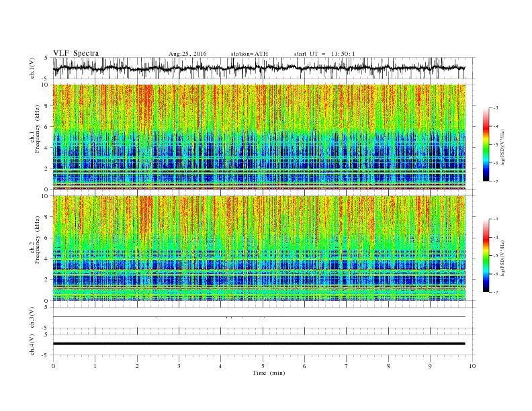Click the ch.1 "Frequency (kHz)" axis label
This screenshot has width=532, height=411.
37,129
